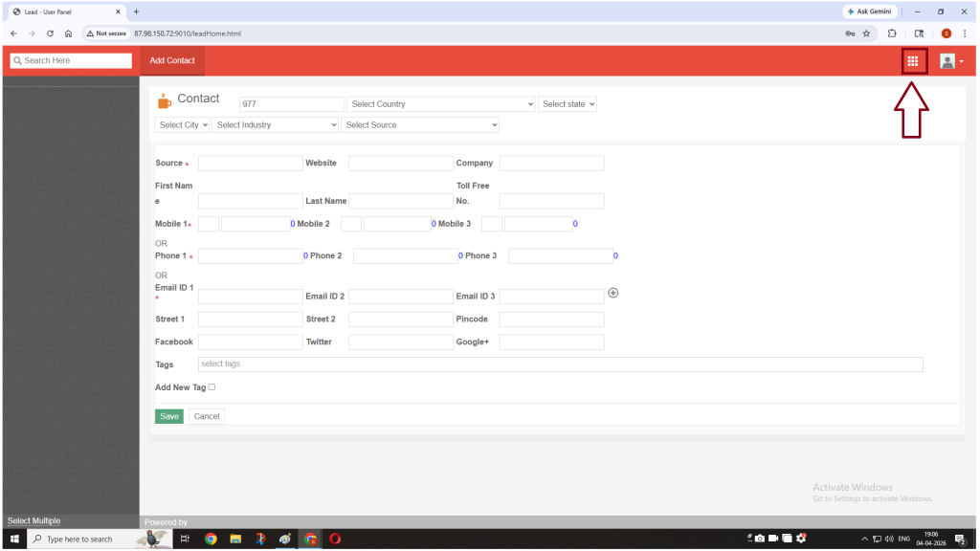Image resolution: width=980 pixels, height=551 pixels.
Task: Open the Chrome three-dot menu
Action: (x=965, y=33)
